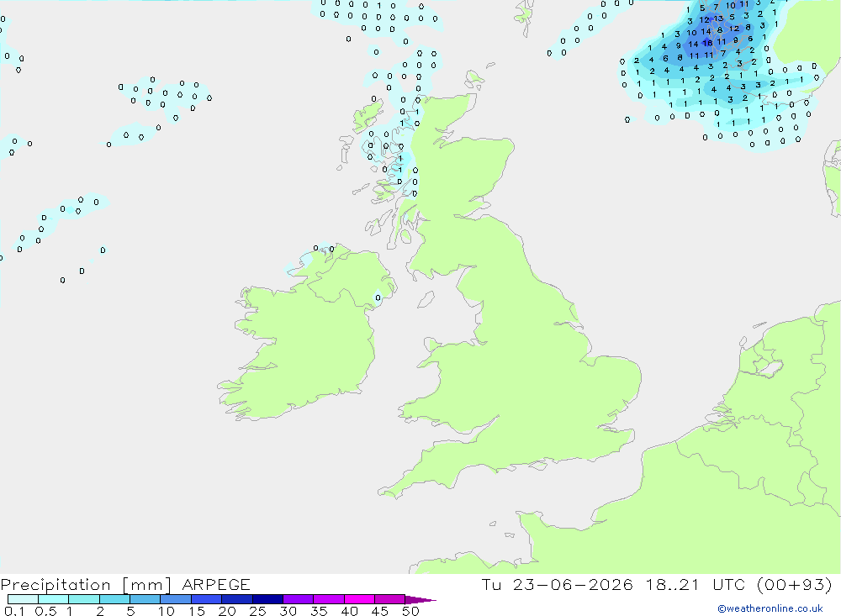The image size is (841, 616).
Task: Select the forecast date text Tu 23-06-2026
Action: pyautogui.click(x=557, y=584)
